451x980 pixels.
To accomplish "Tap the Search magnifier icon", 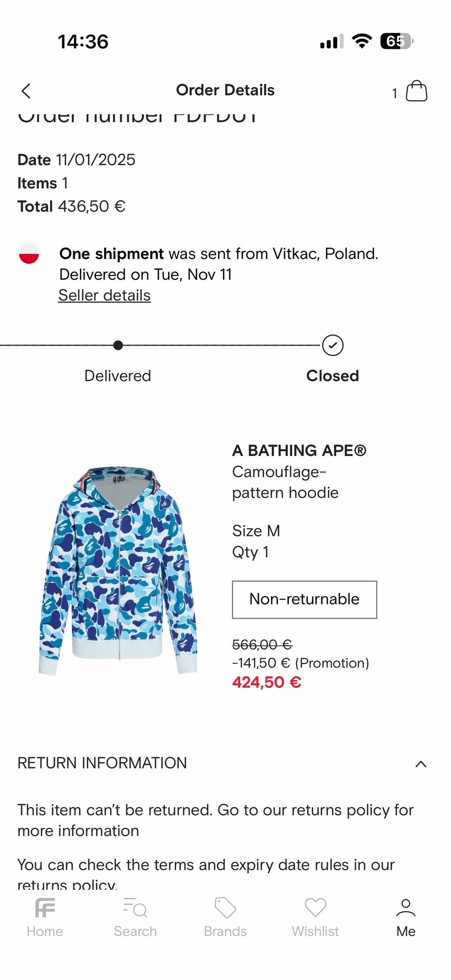I will pyautogui.click(x=135, y=908).
